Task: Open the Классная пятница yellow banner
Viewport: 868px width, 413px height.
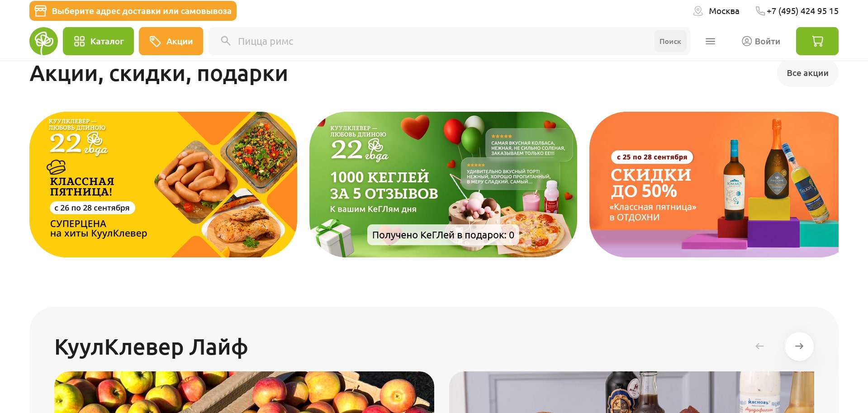Action: (x=163, y=185)
